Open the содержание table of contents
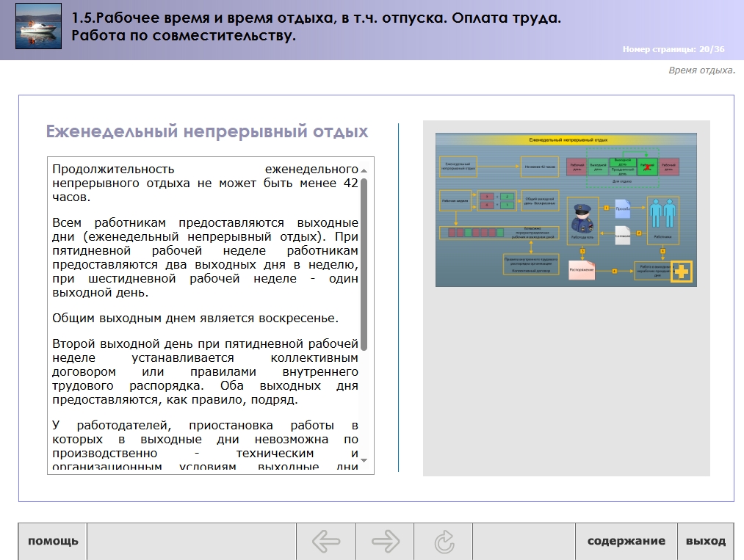Image resolution: width=744 pixels, height=560 pixels. [626, 541]
